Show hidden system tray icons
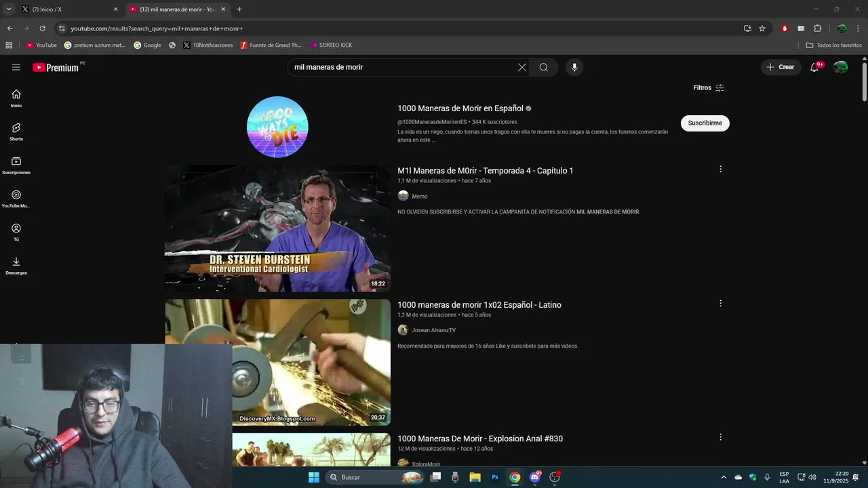Screen dimensions: 868x488 click(x=723, y=477)
